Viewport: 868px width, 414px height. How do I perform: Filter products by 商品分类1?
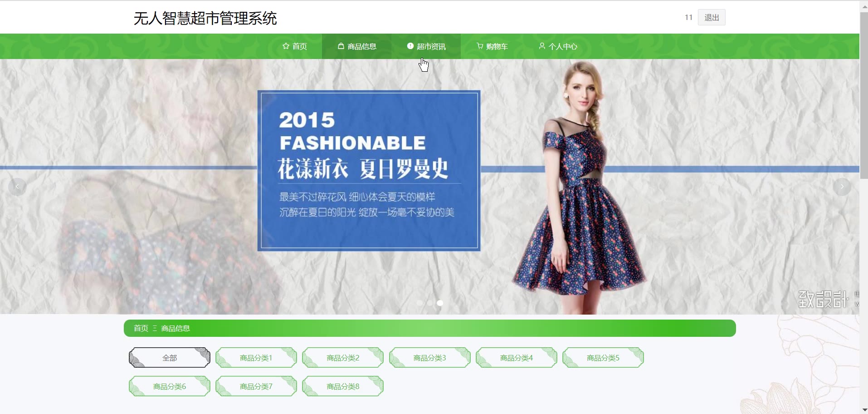(256, 358)
